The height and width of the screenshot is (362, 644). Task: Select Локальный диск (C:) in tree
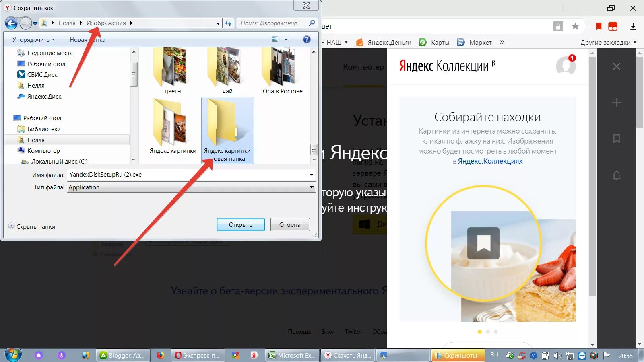point(59,162)
